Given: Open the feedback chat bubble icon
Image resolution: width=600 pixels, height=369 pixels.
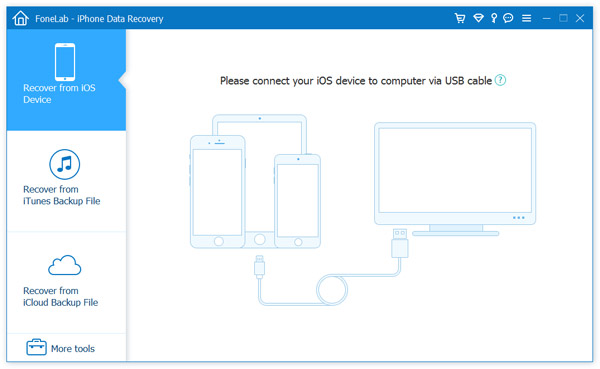Looking at the screenshot, I should (508, 18).
